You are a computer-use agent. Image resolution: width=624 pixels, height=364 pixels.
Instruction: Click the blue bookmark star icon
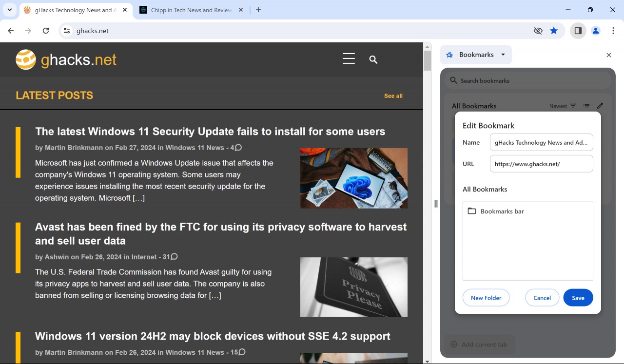[x=554, y=31]
